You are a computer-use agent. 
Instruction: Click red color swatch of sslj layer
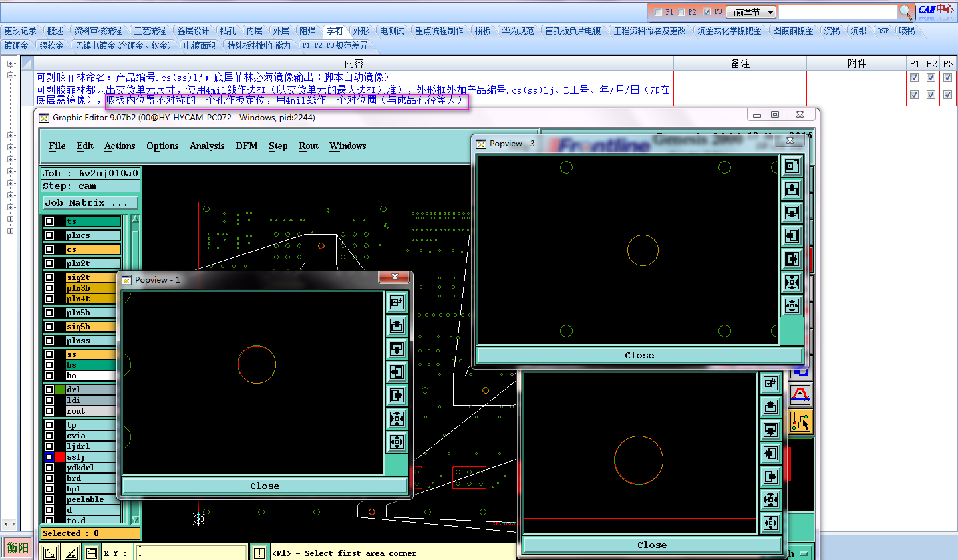pyautogui.click(x=60, y=457)
